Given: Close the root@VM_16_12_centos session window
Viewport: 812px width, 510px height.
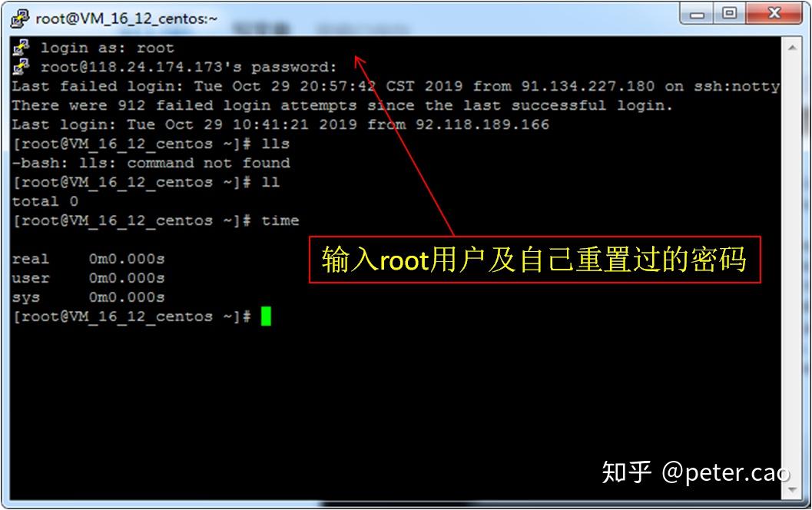Looking at the screenshot, I should pyautogui.click(x=774, y=14).
